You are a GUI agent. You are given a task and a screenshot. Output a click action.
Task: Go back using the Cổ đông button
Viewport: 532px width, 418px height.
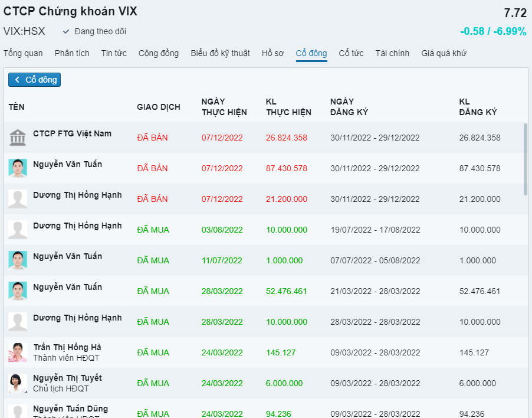[35, 80]
